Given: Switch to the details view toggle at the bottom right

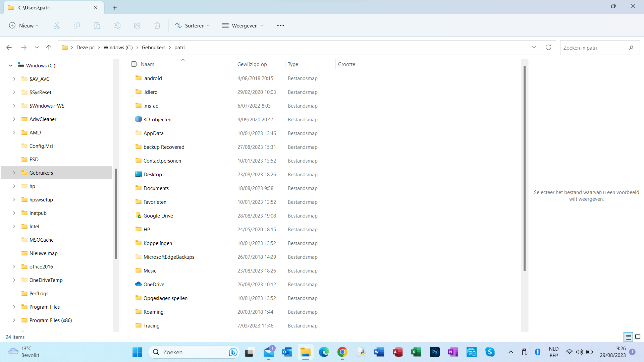Looking at the screenshot, I should point(628,337).
